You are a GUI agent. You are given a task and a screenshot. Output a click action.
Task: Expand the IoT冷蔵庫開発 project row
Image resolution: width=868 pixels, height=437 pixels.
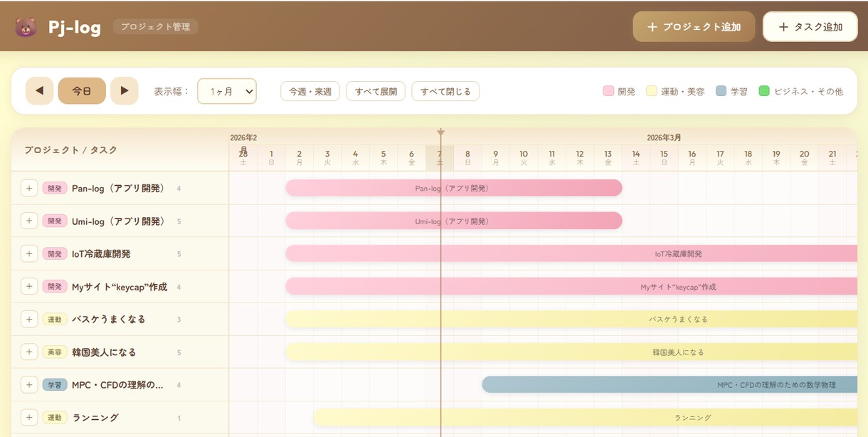coord(29,254)
